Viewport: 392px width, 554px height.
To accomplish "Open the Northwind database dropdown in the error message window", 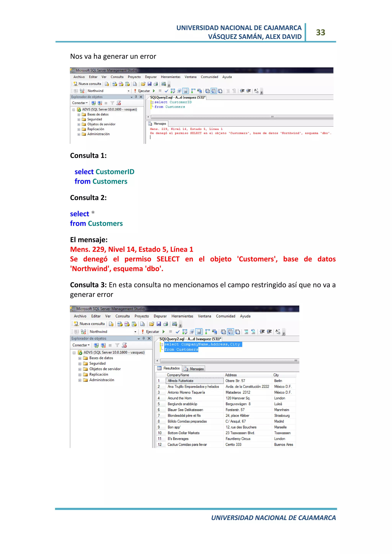I will 128,91.
